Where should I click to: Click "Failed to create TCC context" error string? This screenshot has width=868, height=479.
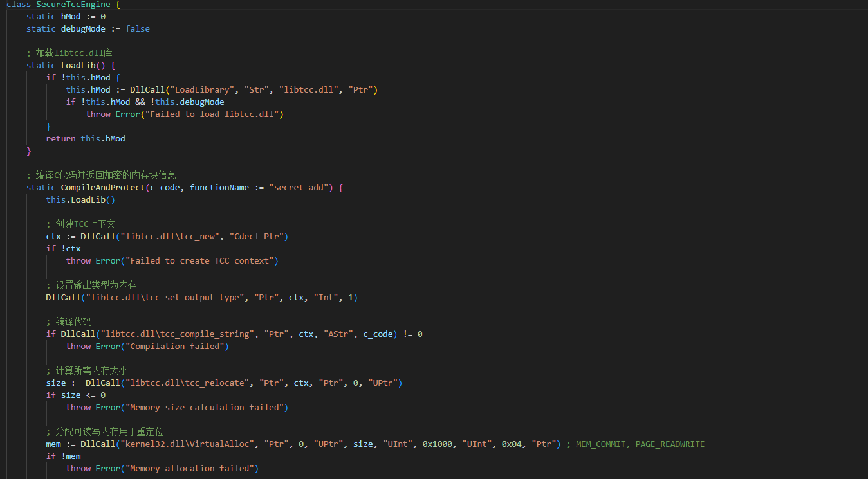[199, 261]
